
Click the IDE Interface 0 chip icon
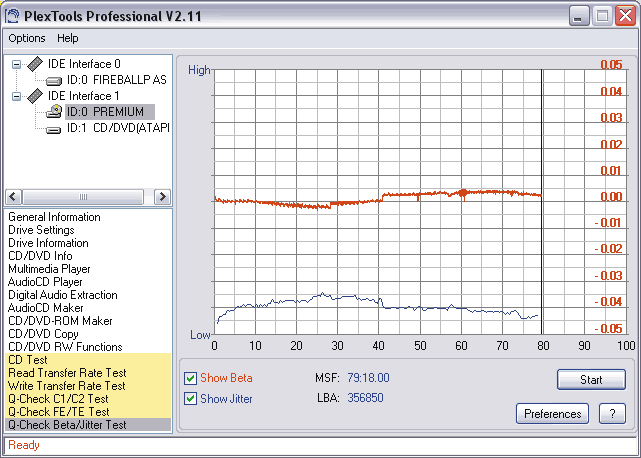click(x=35, y=64)
